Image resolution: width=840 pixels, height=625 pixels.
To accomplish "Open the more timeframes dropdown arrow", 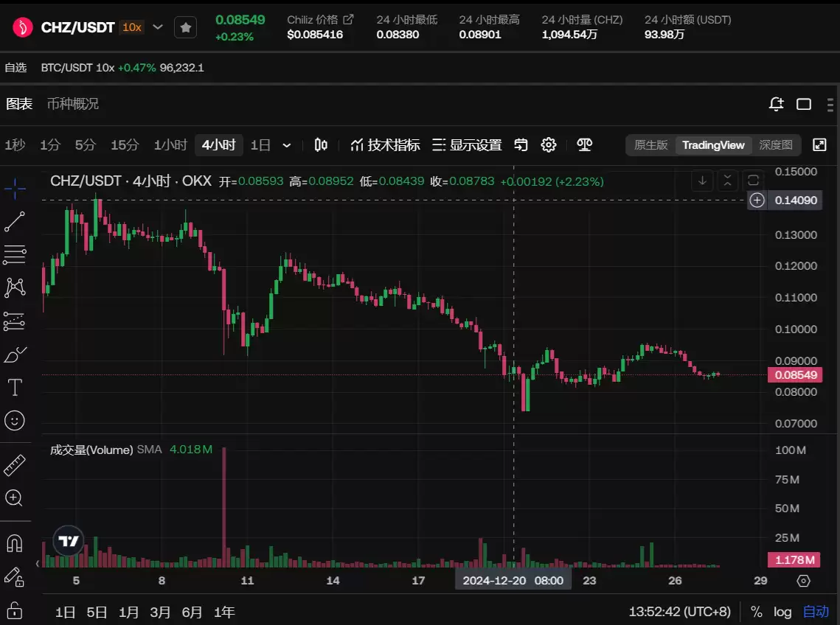I will (x=287, y=145).
